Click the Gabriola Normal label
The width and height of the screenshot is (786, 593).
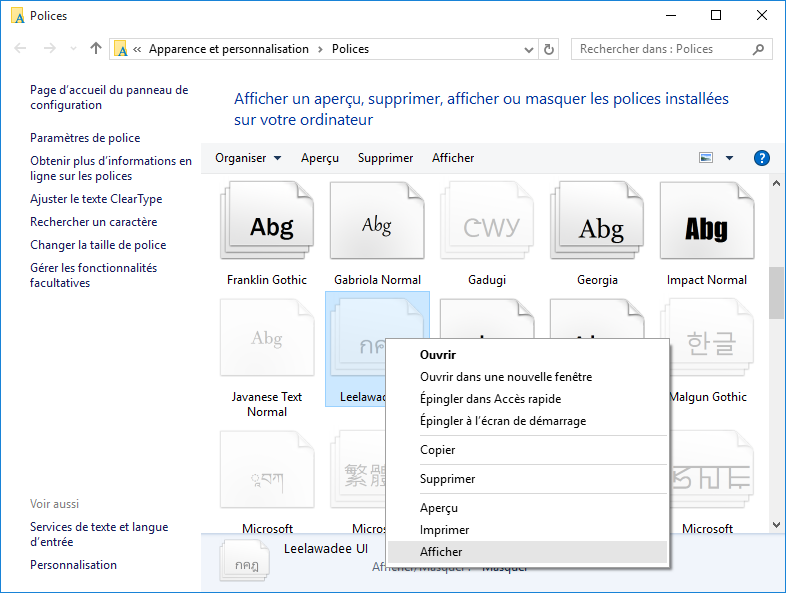[377, 280]
